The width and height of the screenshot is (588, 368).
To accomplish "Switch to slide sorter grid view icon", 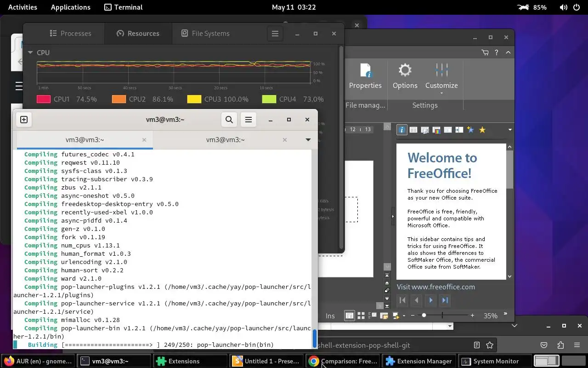I will click(361, 316).
